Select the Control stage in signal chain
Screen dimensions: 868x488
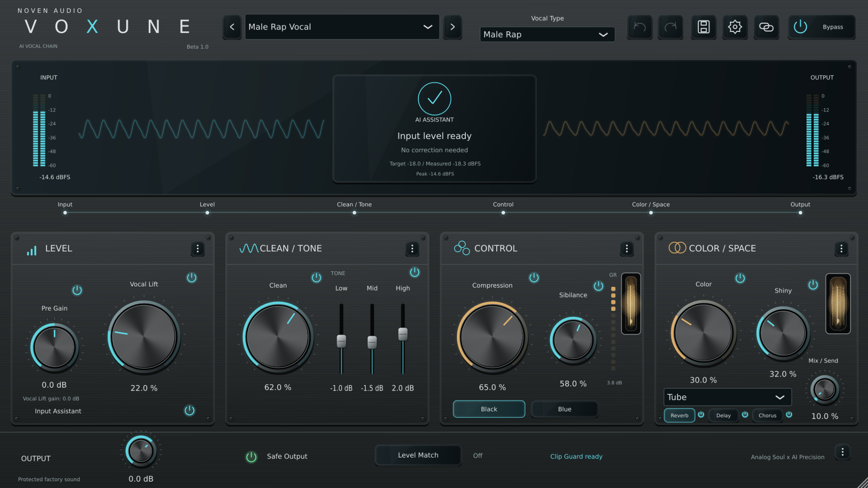(x=503, y=208)
